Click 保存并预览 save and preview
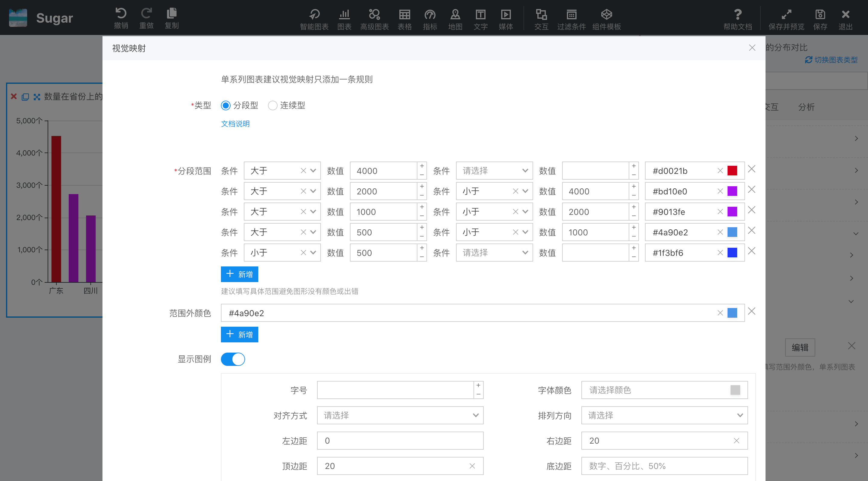 pos(786,19)
